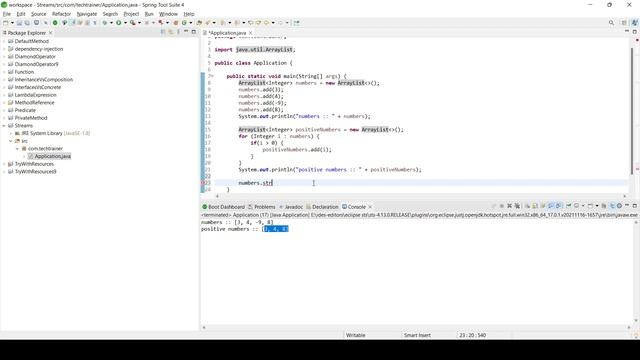
Task: Close the Console tab
Action: 370,207
